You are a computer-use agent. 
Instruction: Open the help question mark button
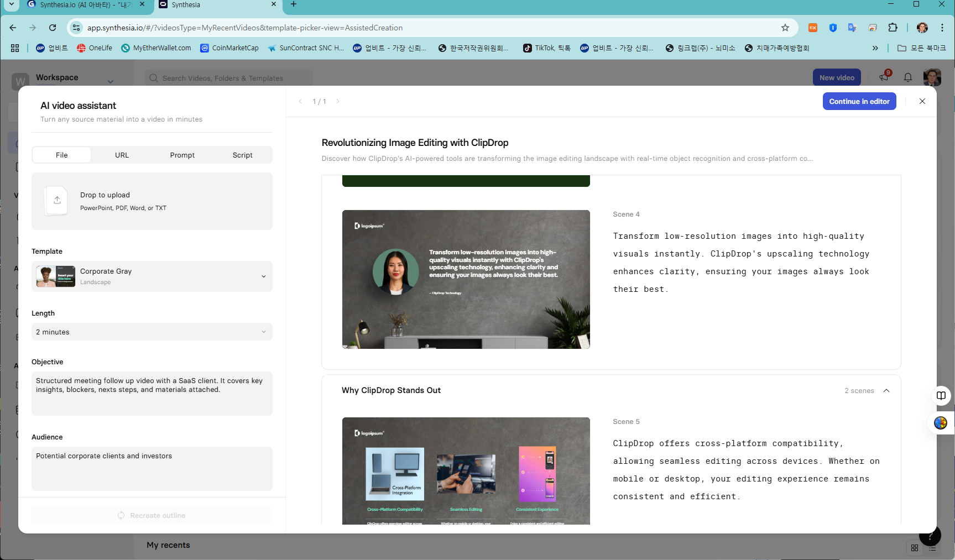(930, 535)
